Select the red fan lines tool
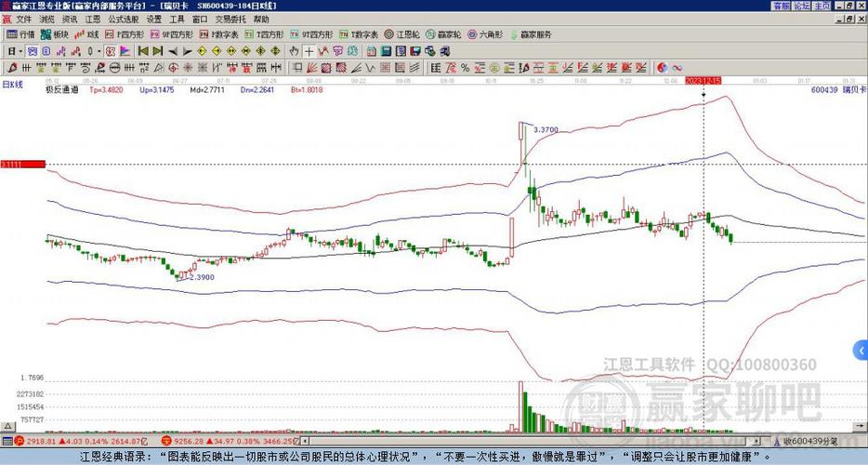The width and height of the screenshot is (868, 465). click(311, 68)
